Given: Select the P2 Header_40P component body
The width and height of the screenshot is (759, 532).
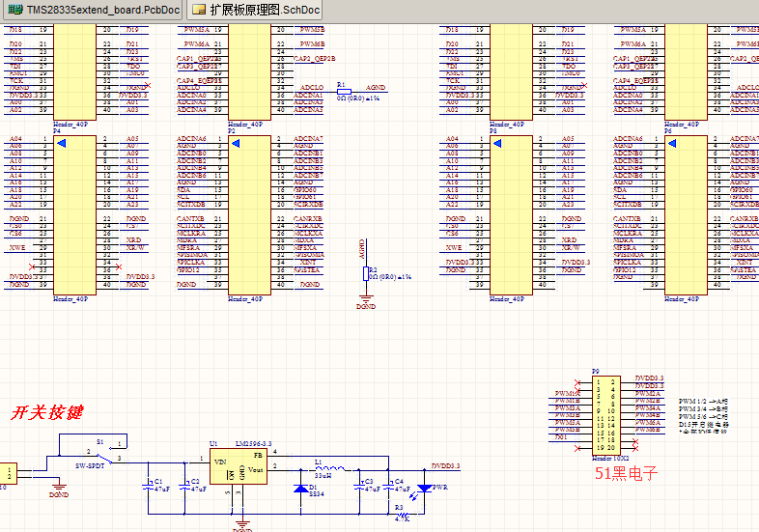Looking at the screenshot, I should [x=249, y=215].
